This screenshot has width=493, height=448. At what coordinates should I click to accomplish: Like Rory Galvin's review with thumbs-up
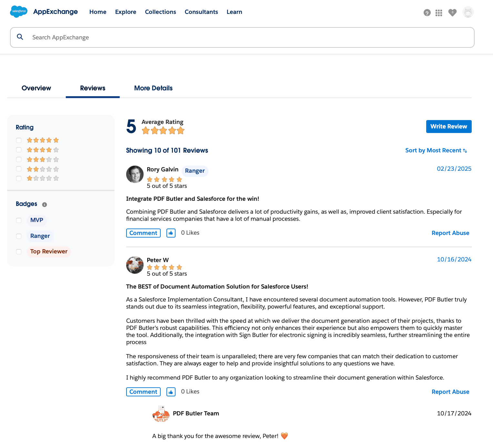(x=171, y=233)
